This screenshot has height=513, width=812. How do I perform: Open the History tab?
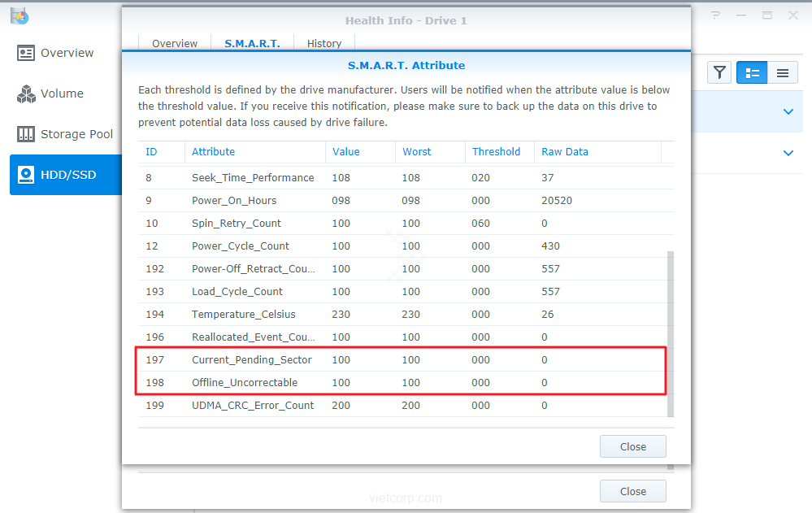pos(324,44)
